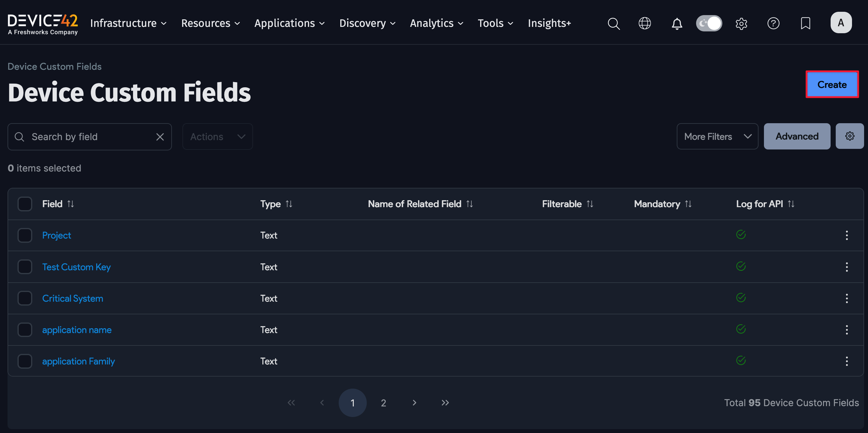Click the help question mark icon
868x433 pixels.
(x=773, y=23)
